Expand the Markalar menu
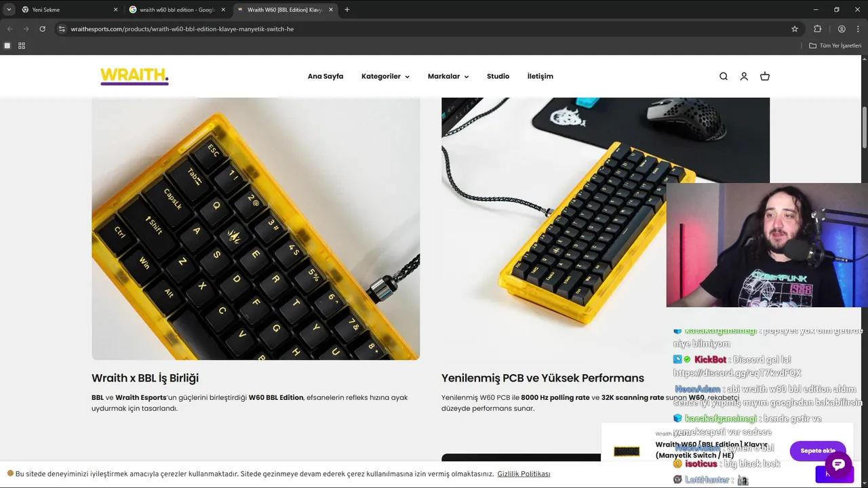 448,77
